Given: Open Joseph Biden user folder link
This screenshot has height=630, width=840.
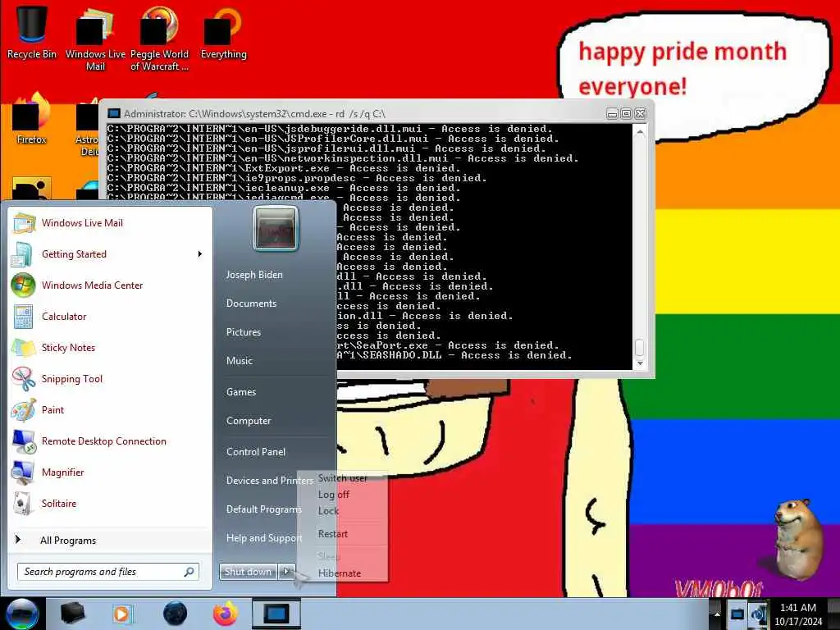Looking at the screenshot, I should 254,274.
